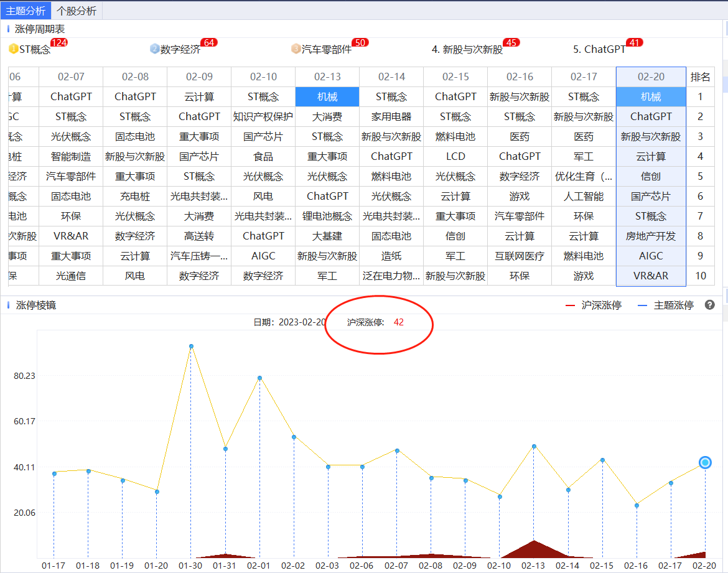Click the 02-13 data point on the chart

click(x=534, y=446)
